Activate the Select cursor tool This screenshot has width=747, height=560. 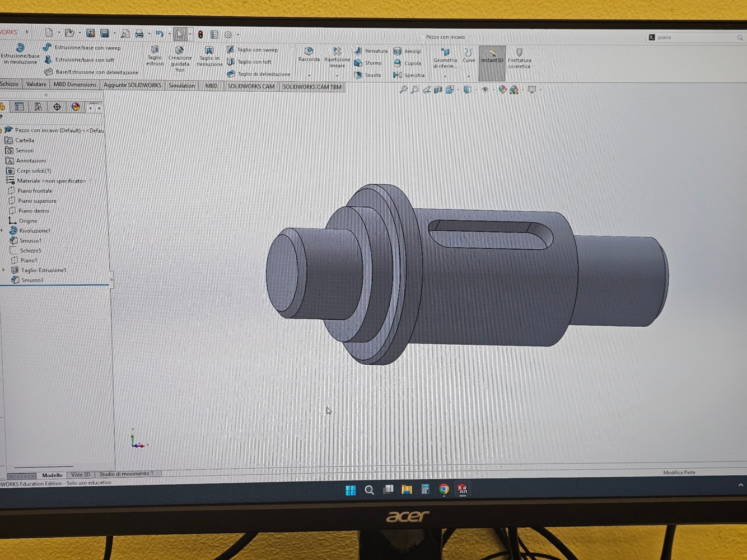[180, 34]
